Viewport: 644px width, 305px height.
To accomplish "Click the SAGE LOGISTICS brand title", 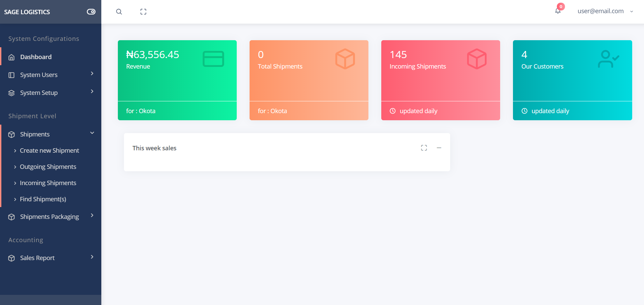I will click(x=27, y=12).
